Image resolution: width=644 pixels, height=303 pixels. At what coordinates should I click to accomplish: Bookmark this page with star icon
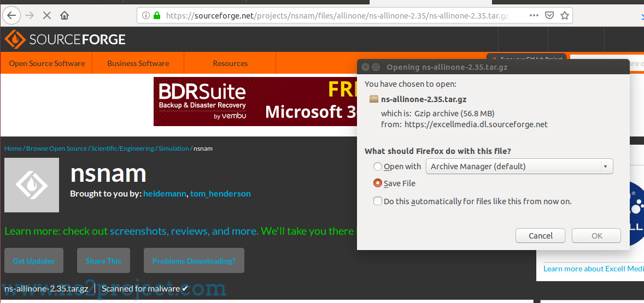(565, 16)
